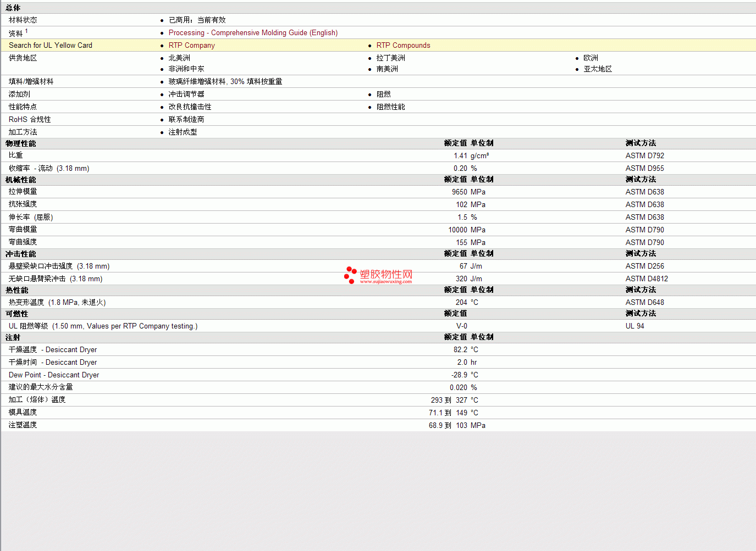Click the ASTM D792 test method
This screenshot has width=756, height=551.
(x=645, y=156)
